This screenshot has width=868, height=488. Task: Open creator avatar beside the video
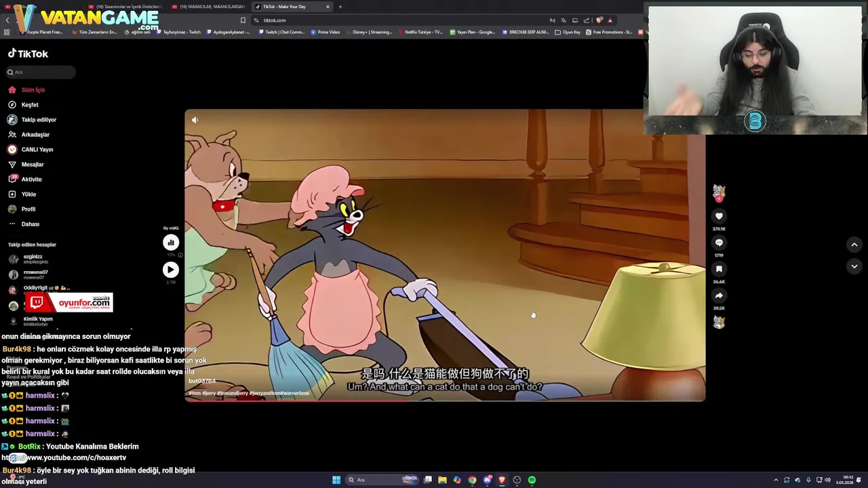719,192
